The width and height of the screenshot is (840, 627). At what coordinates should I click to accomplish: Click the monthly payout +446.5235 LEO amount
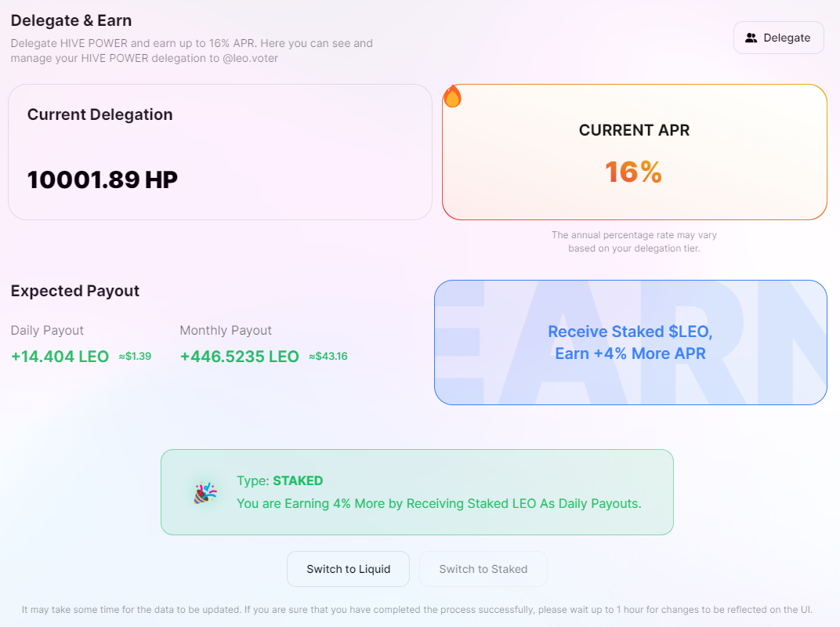[x=240, y=357]
